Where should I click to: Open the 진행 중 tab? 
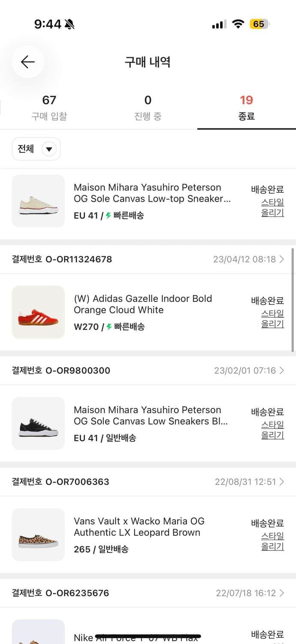click(x=148, y=104)
